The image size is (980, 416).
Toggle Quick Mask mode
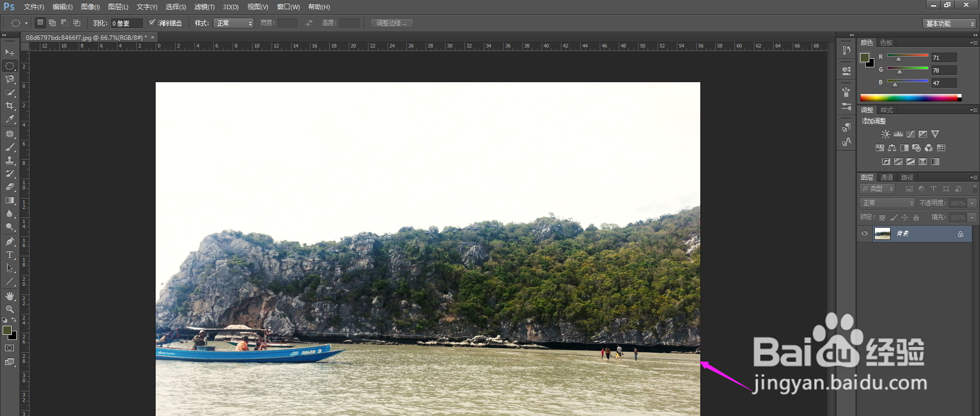(10, 348)
